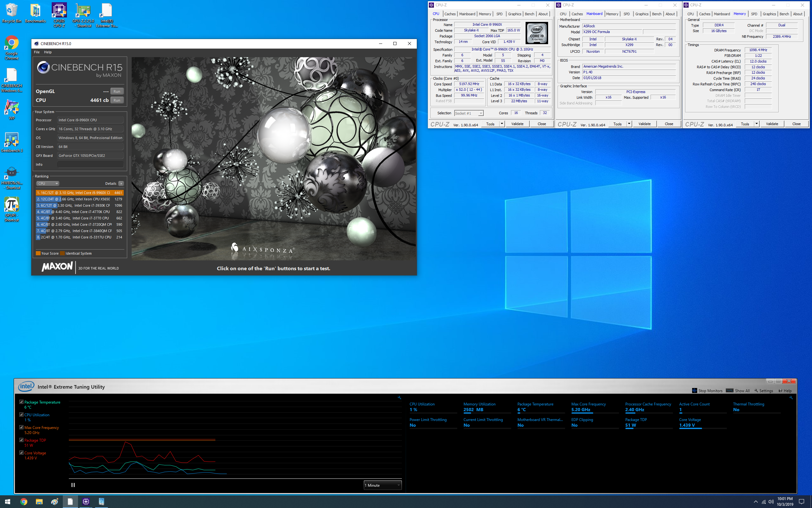812x508 pixels.
Task: Click Show All in Intel XTU toolbar
Action: pos(738,391)
